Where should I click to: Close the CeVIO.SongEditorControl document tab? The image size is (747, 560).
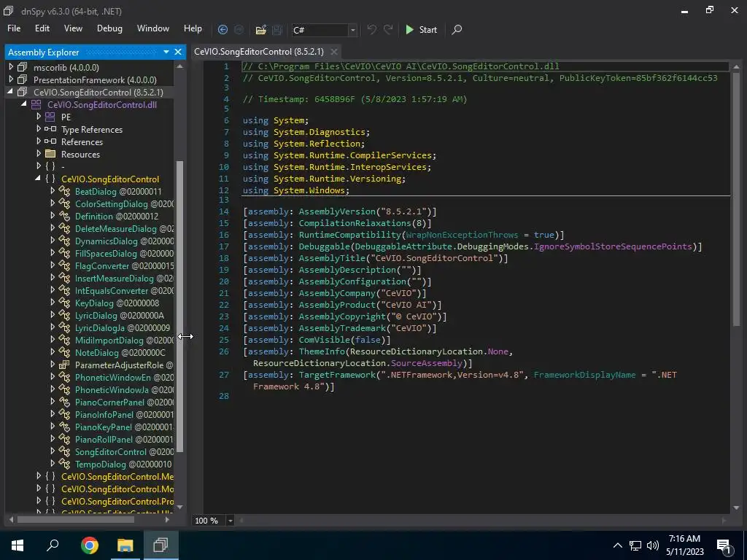point(334,52)
